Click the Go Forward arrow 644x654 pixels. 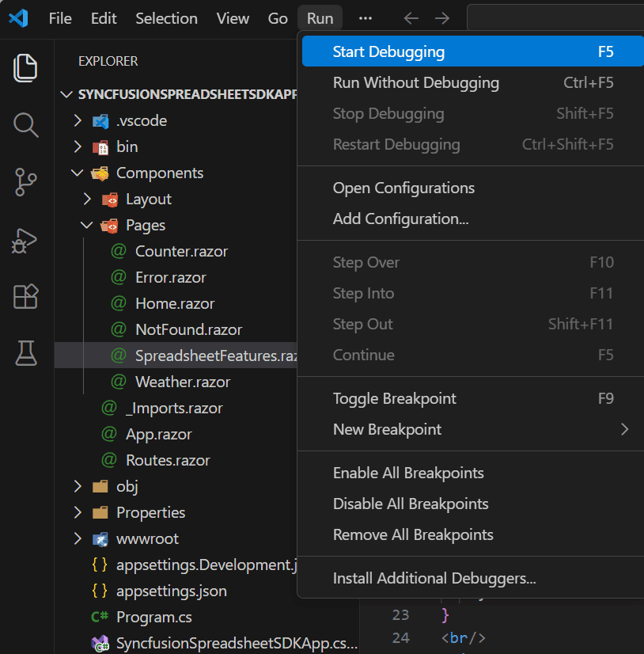coord(442,18)
